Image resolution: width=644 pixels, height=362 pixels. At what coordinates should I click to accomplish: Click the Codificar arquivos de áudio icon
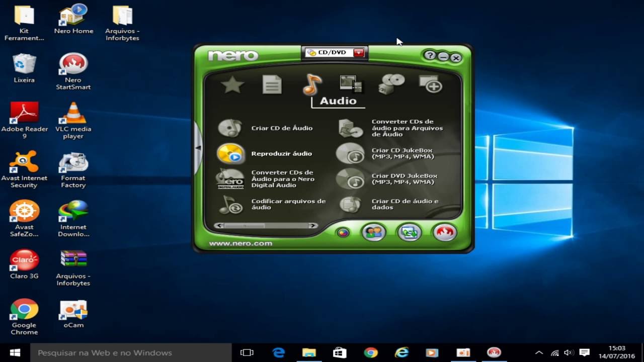[231, 205]
